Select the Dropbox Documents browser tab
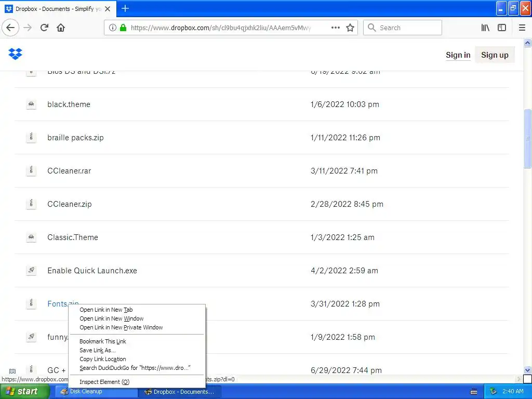 tap(58, 9)
